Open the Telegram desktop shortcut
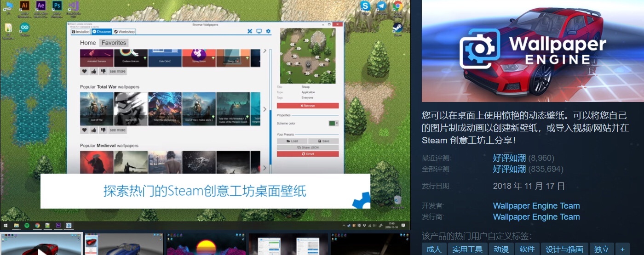Viewport: 644px width, 255px height. pyautogui.click(x=381, y=8)
